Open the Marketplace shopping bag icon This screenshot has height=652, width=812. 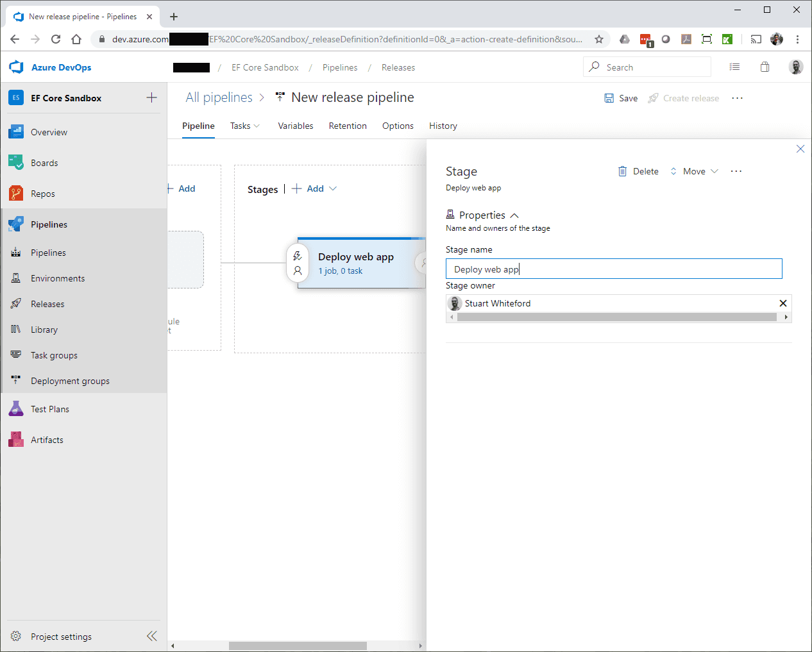(765, 67)
